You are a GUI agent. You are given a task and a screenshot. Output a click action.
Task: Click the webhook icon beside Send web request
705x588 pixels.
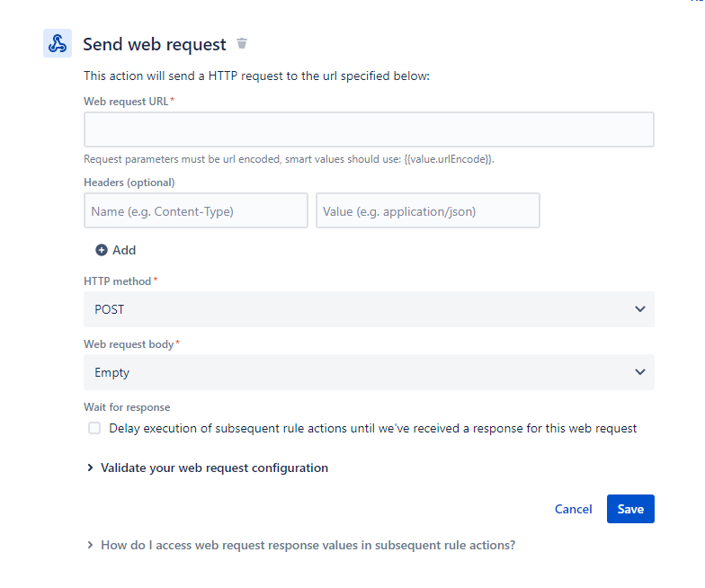coord(58,43)
